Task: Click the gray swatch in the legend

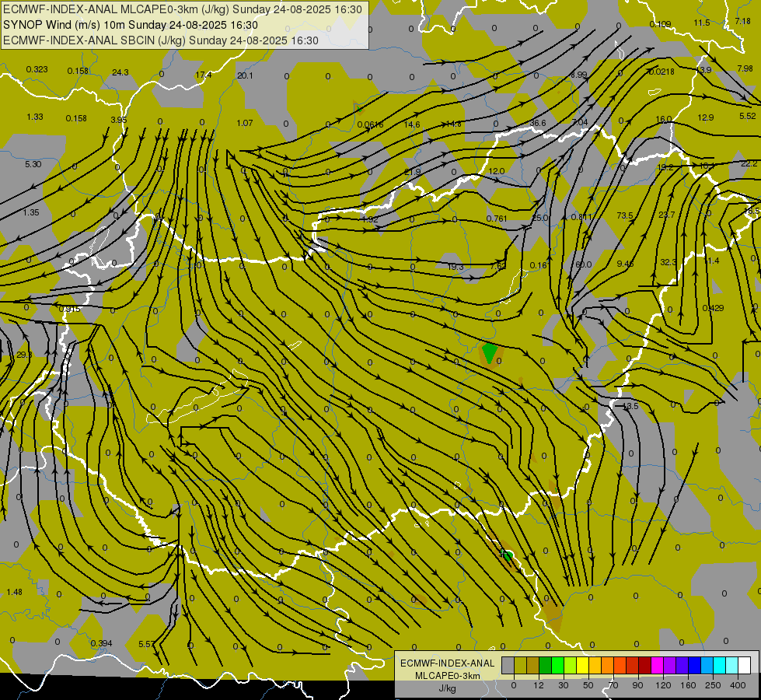Action: click(508, 665)
